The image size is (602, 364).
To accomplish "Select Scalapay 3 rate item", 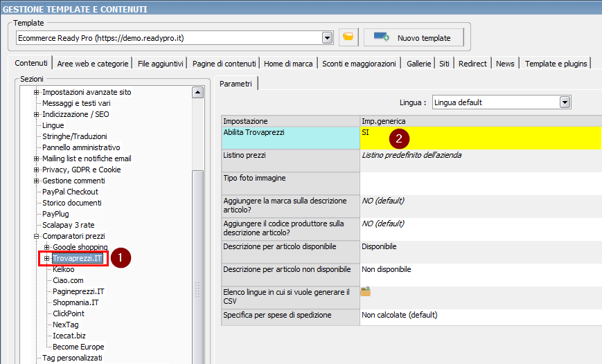I will tap(69, 225).
